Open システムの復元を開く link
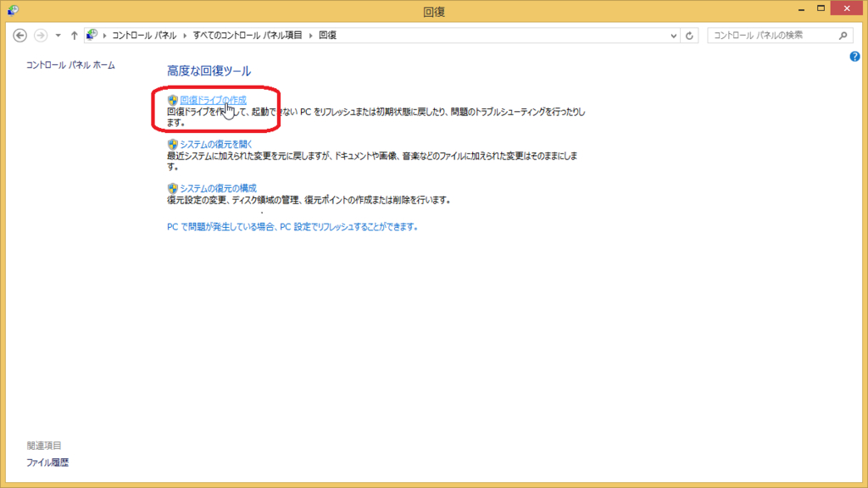This screenshot has width=868, height=488. coord(216,144)
